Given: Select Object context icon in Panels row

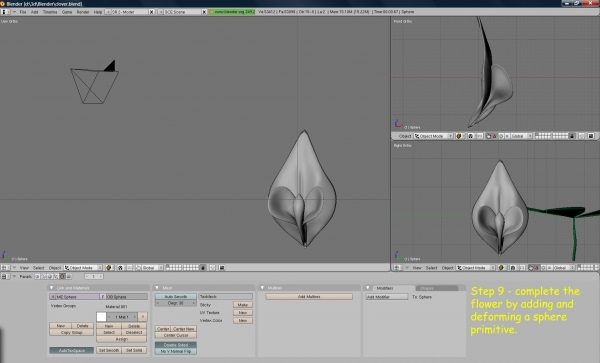Looking at the screenshot, I should [56, 276].
